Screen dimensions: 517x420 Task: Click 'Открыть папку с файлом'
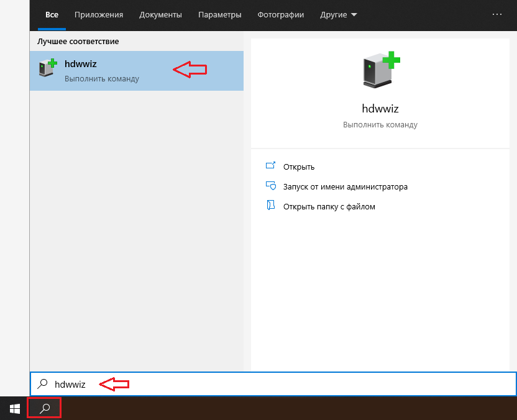click(x=329, y=206)
